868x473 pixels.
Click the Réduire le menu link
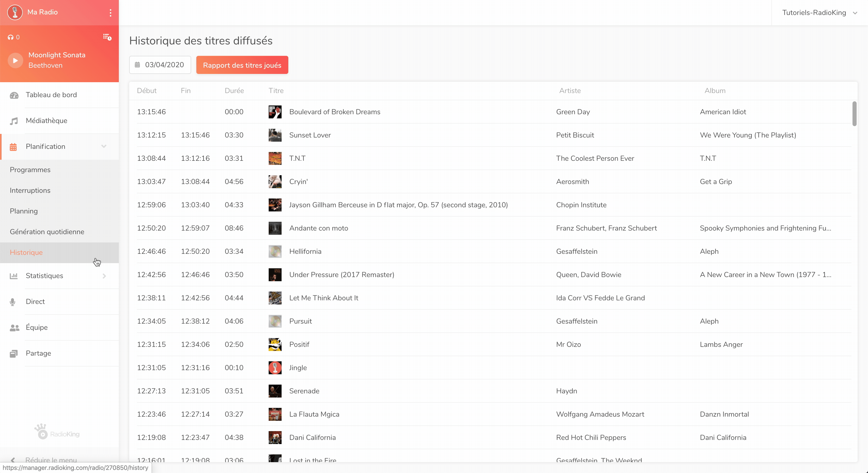click(51, 460)
